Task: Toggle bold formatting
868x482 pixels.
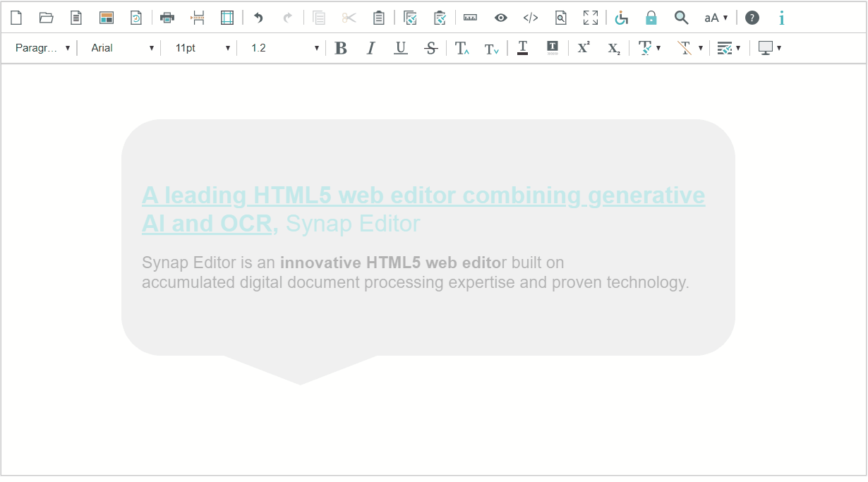Action: click(x=341, y=48)
